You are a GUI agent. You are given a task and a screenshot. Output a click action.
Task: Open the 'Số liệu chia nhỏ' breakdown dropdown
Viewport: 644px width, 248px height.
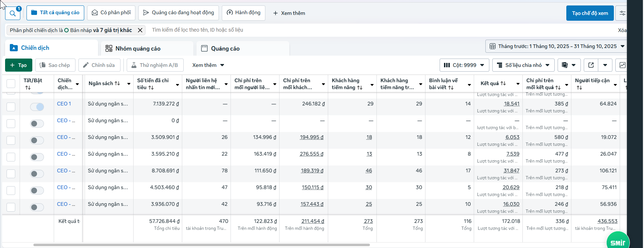coord(523,65)
